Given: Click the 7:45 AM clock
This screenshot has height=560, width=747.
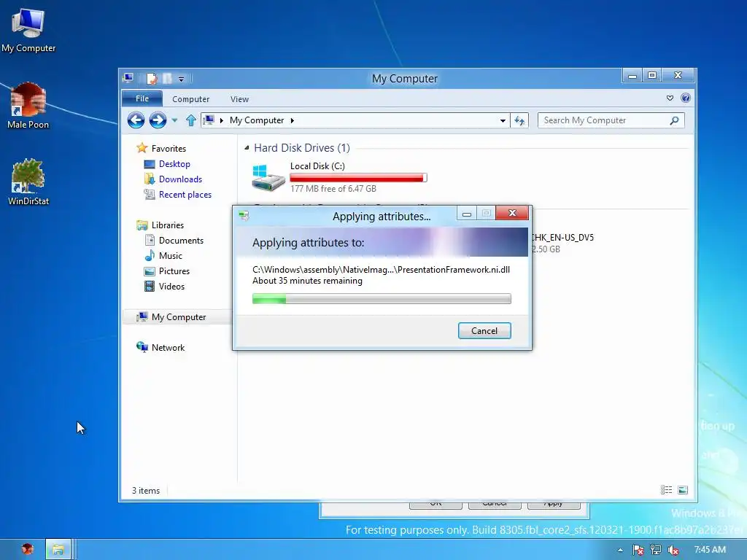Looking at the screenshot, I should [710, 550].
